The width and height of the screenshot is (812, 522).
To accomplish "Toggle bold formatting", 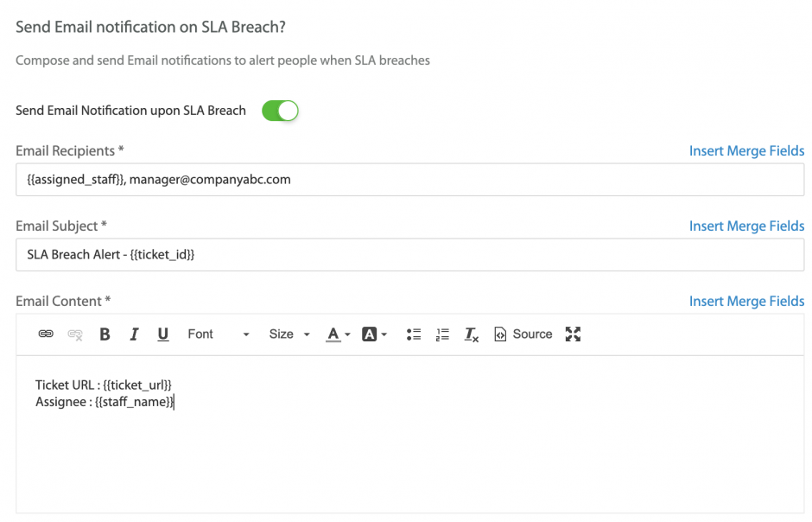I will (105, 334).
